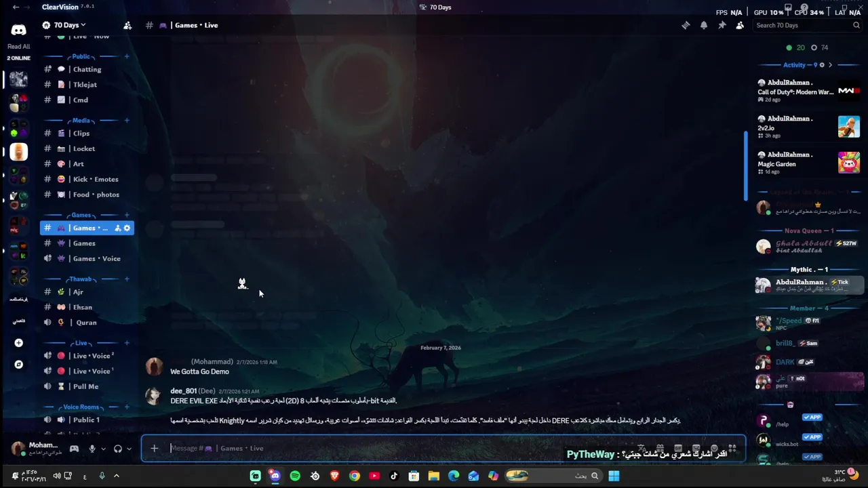
Task: Open Discover servers compass icon
Action: pos(18,365)
